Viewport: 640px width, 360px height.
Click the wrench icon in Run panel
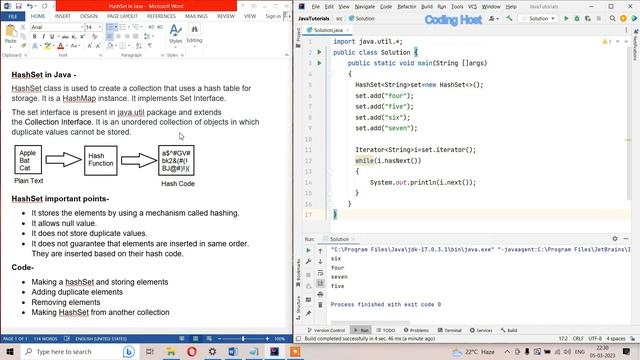(x=308, y=261)
